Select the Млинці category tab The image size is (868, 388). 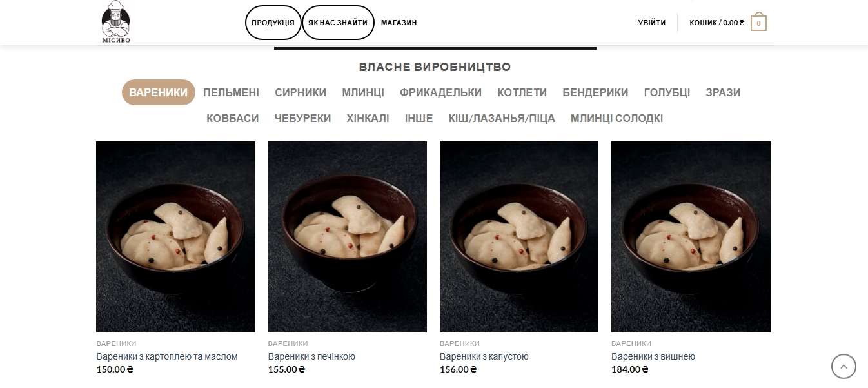363,92
